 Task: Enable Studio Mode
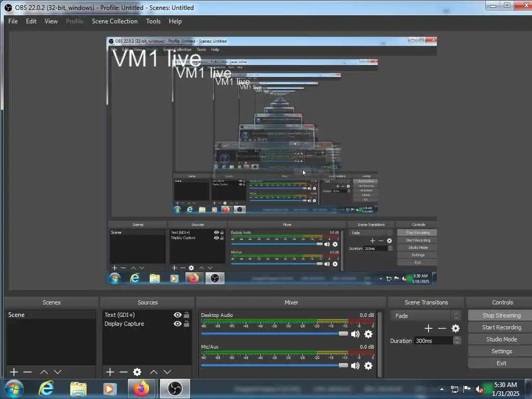[x=501, y=339]
